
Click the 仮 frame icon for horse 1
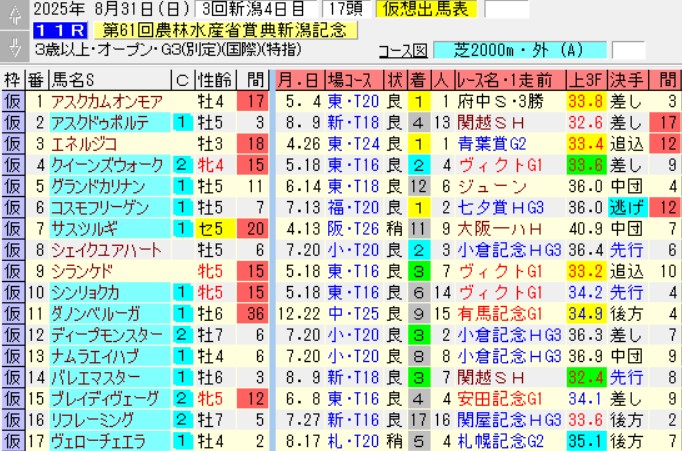(x=12, y=101)
